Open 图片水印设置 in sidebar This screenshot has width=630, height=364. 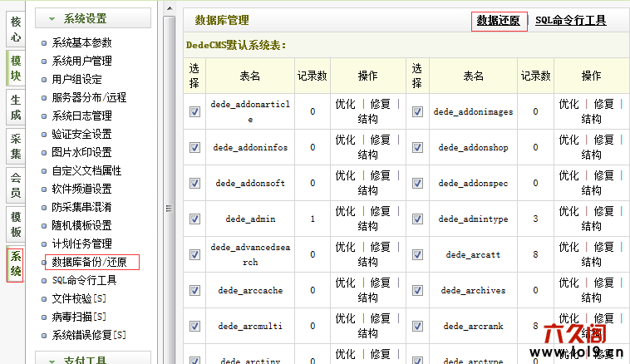coord(81,152)
